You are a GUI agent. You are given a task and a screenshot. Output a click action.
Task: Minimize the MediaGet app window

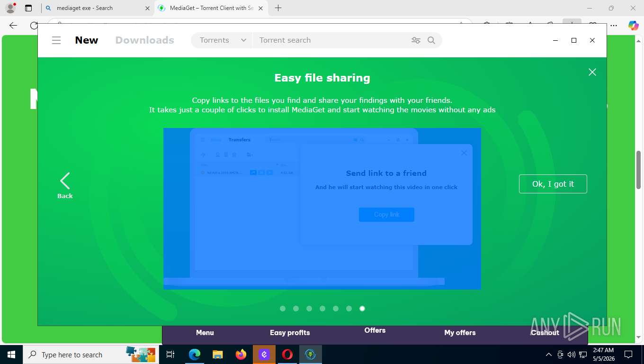(x=555, y=40)
